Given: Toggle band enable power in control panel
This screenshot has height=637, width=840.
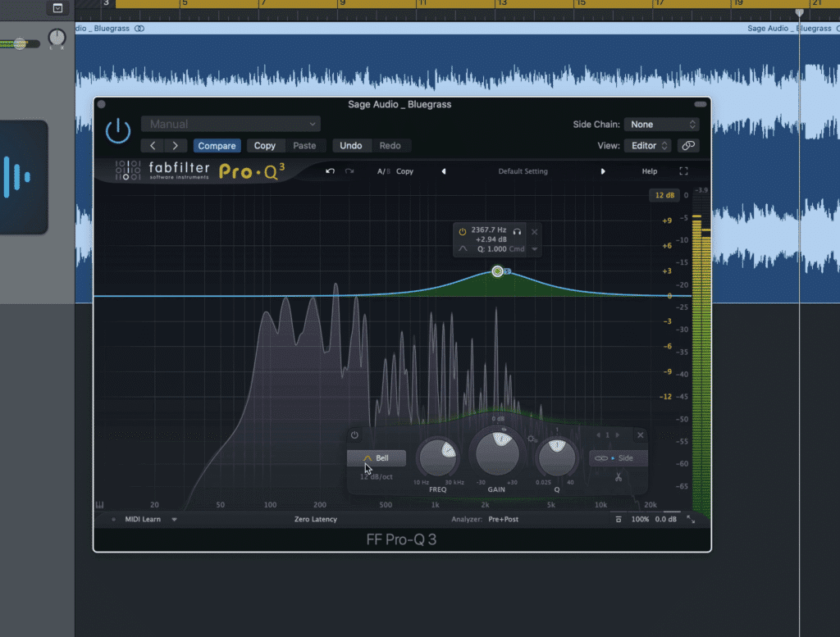Looking at the screenshot, I should pos(354,435).
